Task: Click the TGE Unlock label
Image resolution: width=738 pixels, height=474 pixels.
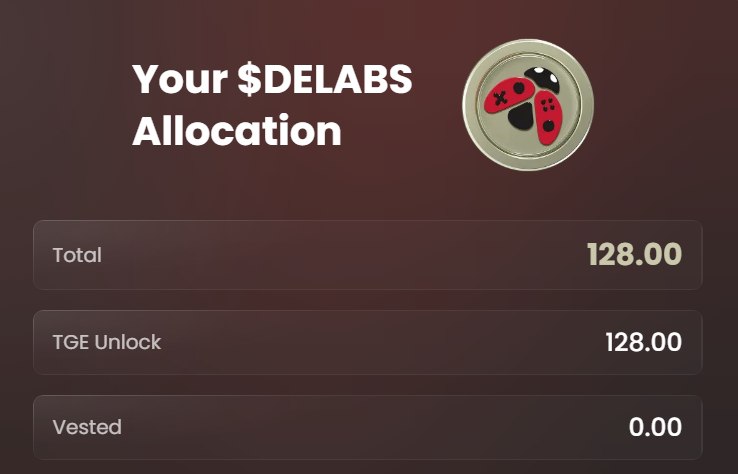Action: coord(107,342)
